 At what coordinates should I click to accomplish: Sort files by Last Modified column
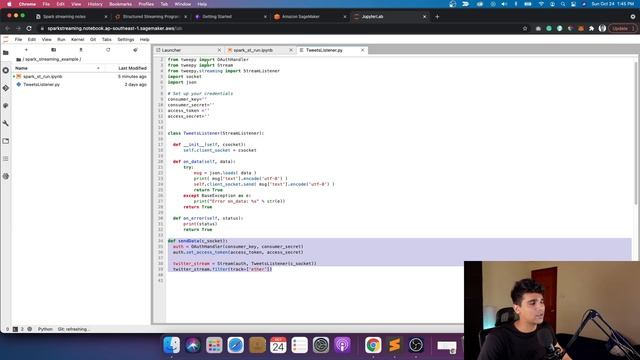pos(132,68)
